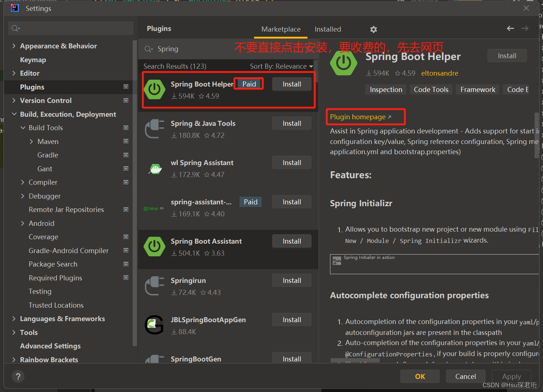This screenshot has width=543, height=392.
Task: Open eltonsandre vendor link
Action: [439, 73]
